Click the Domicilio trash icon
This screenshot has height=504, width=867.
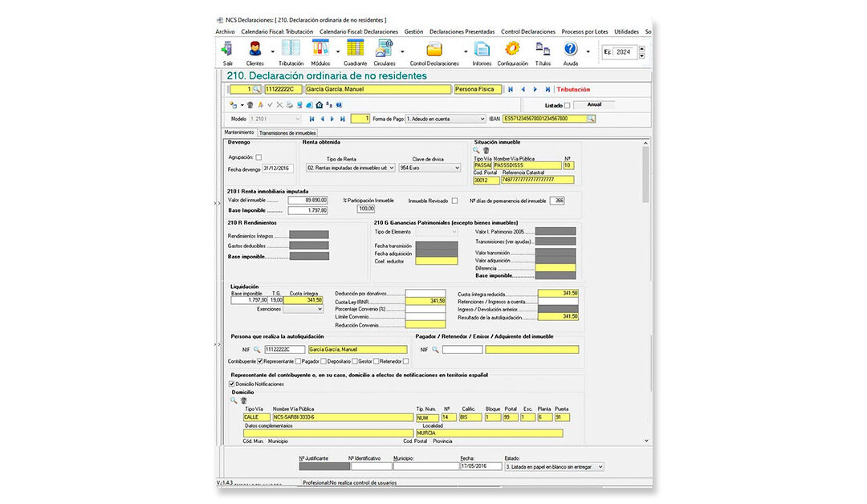point(244,400)
